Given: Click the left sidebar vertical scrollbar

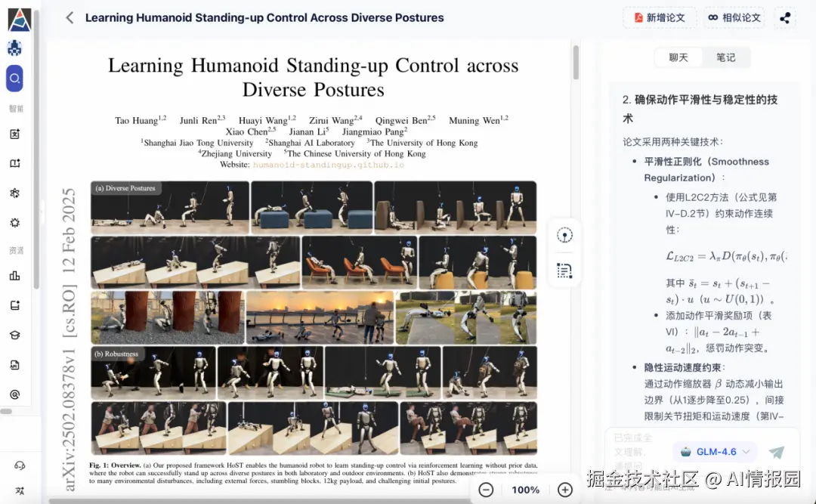Looking at the screenshot, I should [36, 151].
